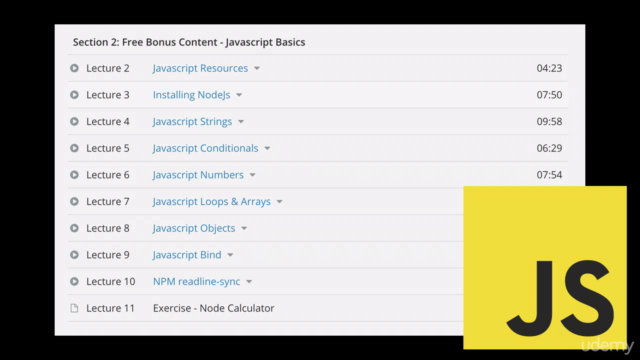Click the play icon for Lecture 3
This screenshot has width=640, height=360.
click(x=74, y=95)
